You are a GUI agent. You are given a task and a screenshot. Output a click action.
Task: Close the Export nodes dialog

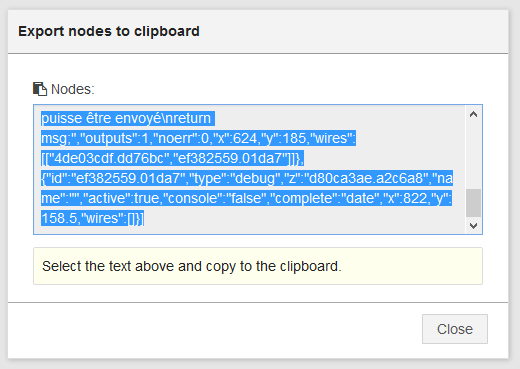click(x=455, y=329)
